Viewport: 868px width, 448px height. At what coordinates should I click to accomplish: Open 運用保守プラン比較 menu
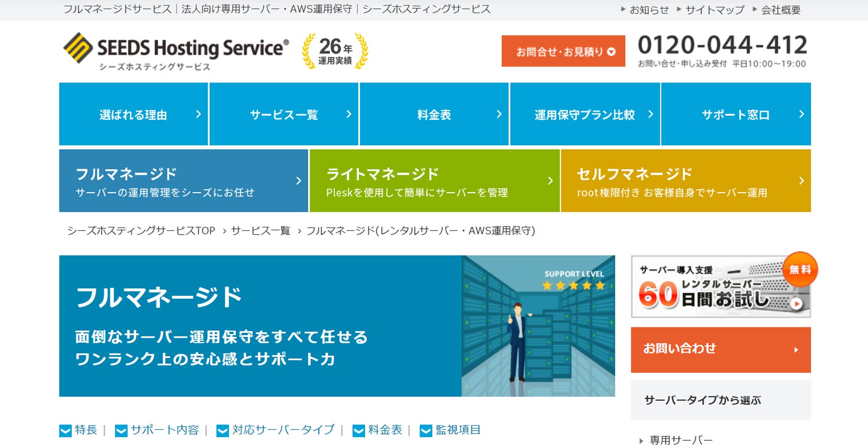(585, 114)
